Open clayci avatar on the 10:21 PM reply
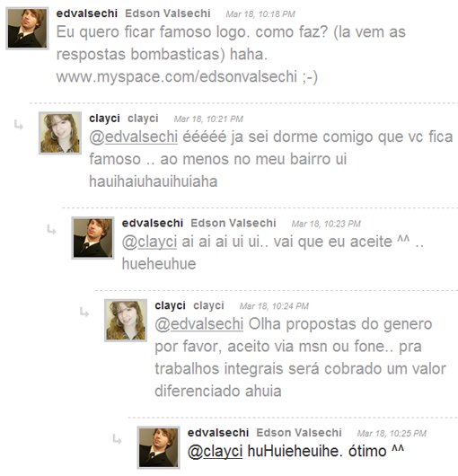 [60, 133]
